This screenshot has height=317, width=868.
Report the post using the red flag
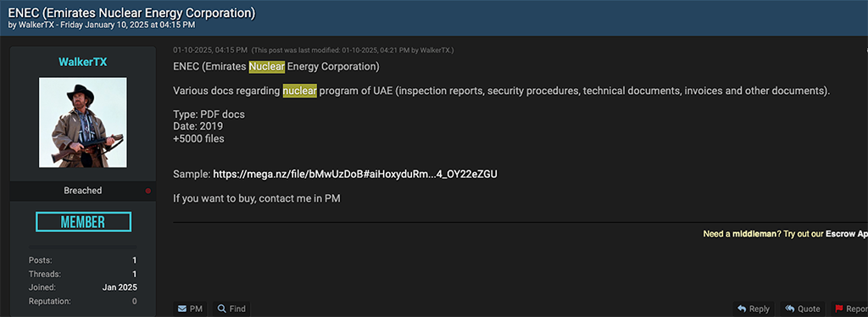pos(849,309)
